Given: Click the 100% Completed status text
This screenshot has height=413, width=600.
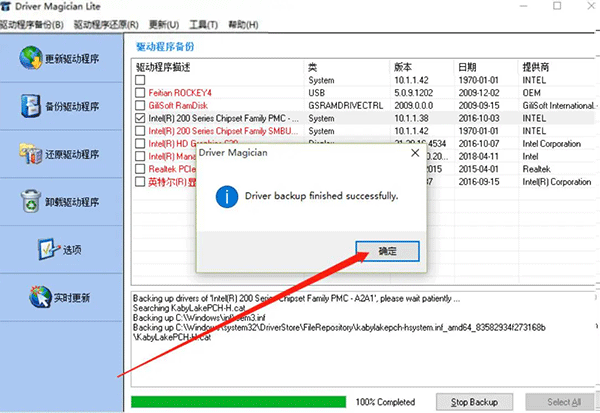Looking at the screenshot, I should pos(385,402).
